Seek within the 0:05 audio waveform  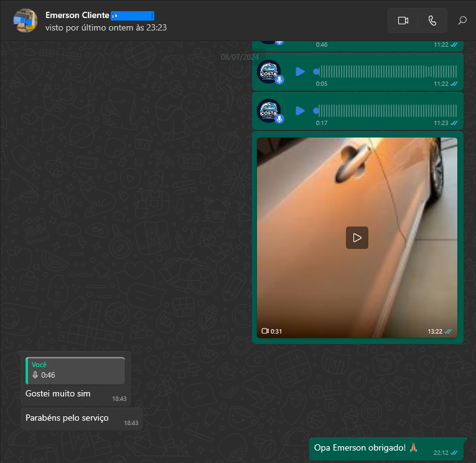coord(386,72)
